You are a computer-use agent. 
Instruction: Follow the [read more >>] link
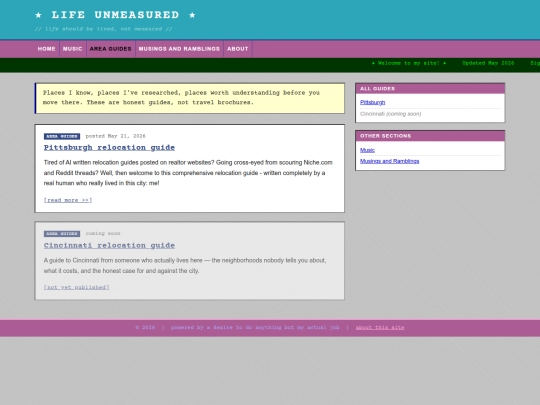(x=68, y=200)
